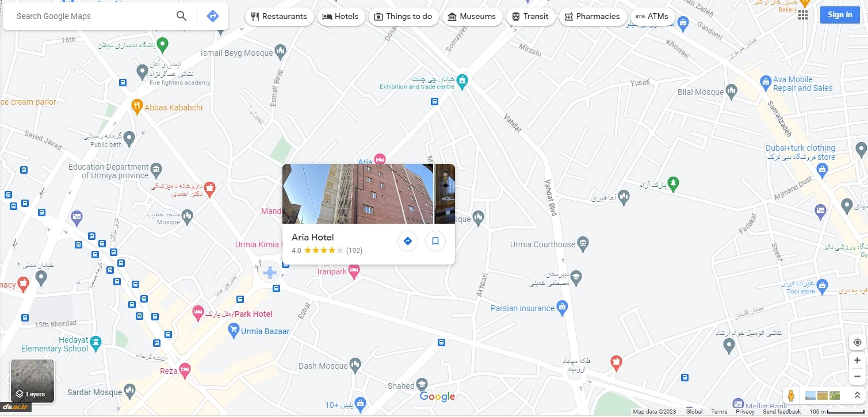Zoom in on the map
This screenshot has width=868, height=417.
pos(857,361)
